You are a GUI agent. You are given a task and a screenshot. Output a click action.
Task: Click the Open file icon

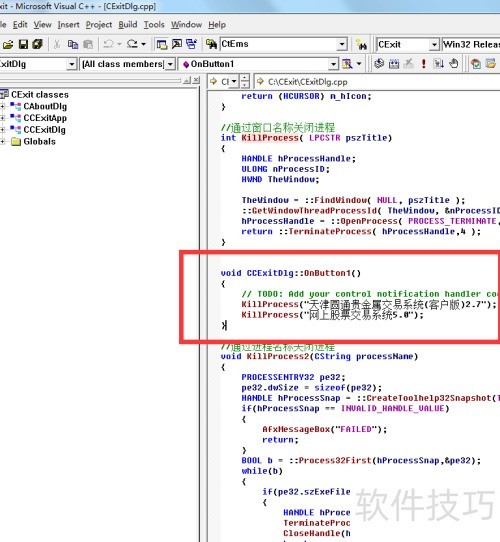(8, 44)
